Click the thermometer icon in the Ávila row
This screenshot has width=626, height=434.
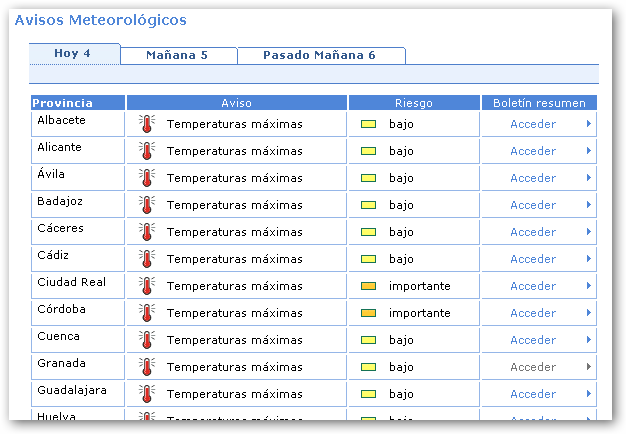[147, 178]
